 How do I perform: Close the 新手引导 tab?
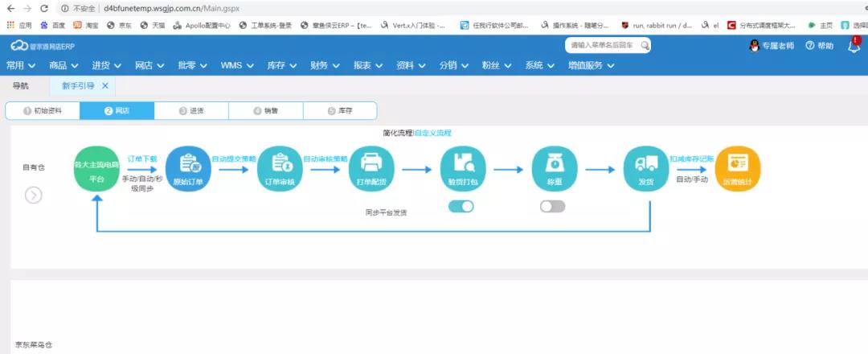[105, 85]
